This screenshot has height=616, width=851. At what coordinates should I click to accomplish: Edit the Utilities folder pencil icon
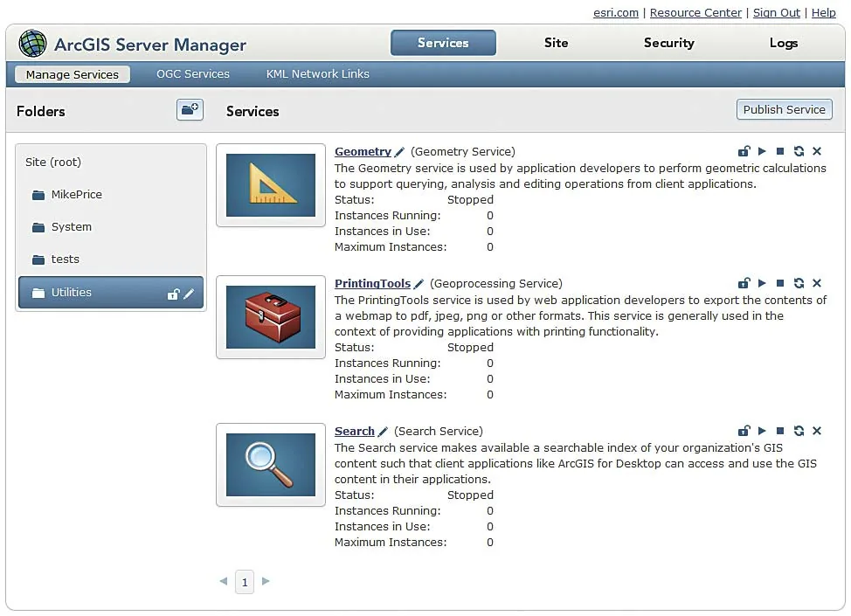click(x=189, y=294)
